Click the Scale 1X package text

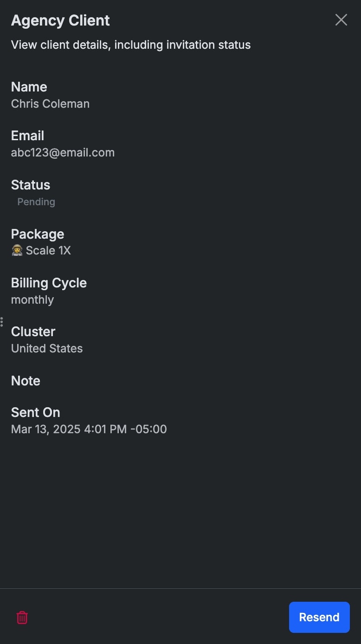(x=48, y=251)
